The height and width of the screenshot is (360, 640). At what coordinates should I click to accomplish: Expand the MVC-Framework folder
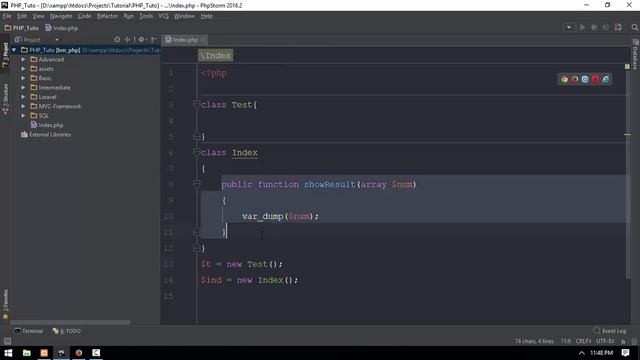[x=23, y=107]
